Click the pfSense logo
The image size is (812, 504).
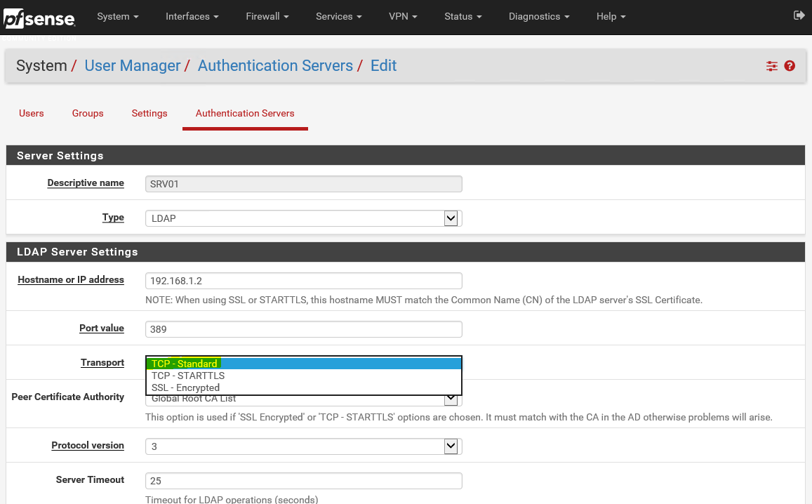(x=39, y=18)
